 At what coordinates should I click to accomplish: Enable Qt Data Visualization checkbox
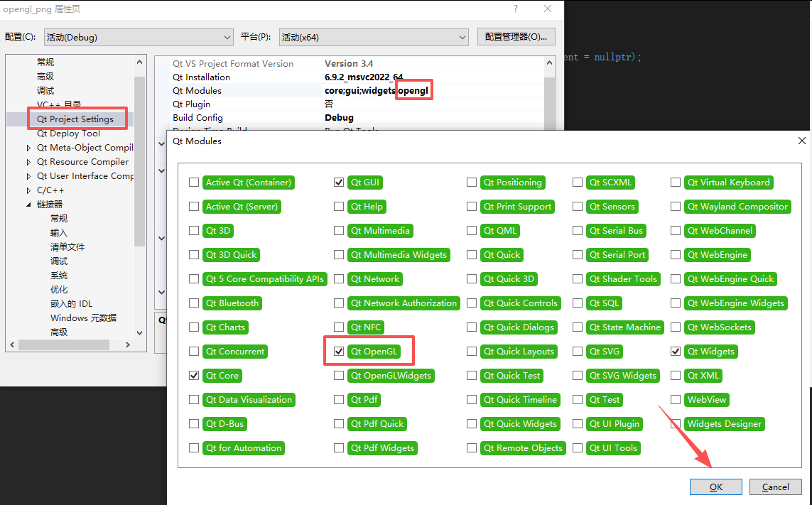click(194, 400)
